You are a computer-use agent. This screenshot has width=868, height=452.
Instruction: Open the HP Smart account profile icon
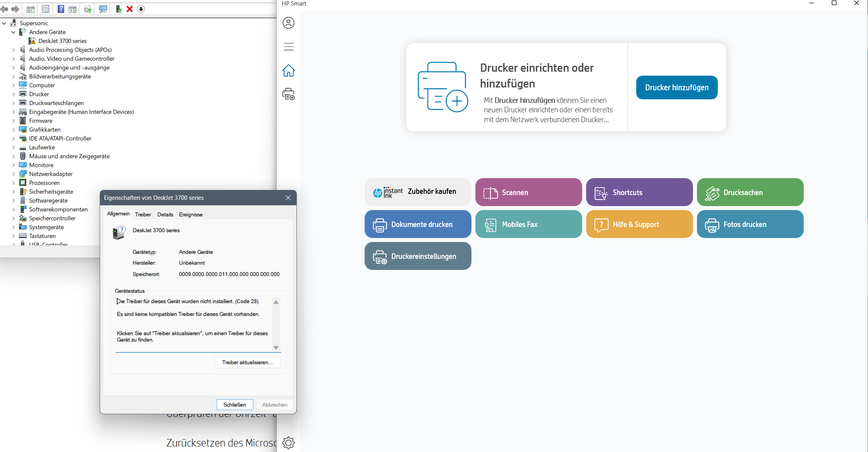pos(289,23)
